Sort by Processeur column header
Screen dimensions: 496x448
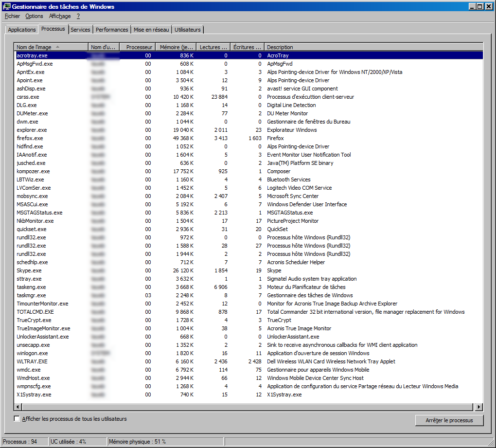[x=137, y=47]
